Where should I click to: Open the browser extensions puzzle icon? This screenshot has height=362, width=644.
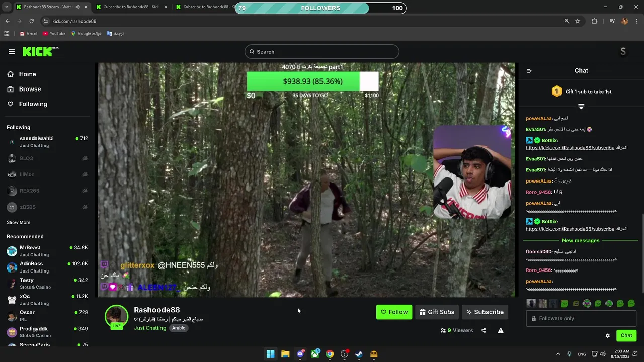595,21
